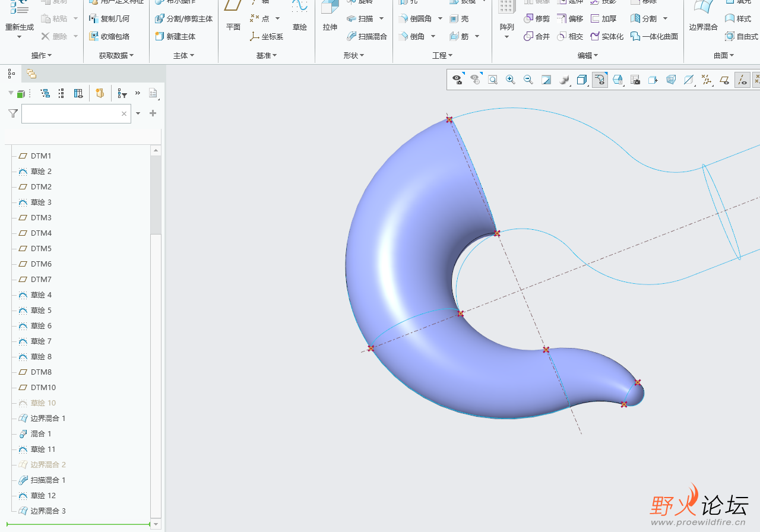Toggle datum plane display
Screen dimensions: 760x532
724,80
